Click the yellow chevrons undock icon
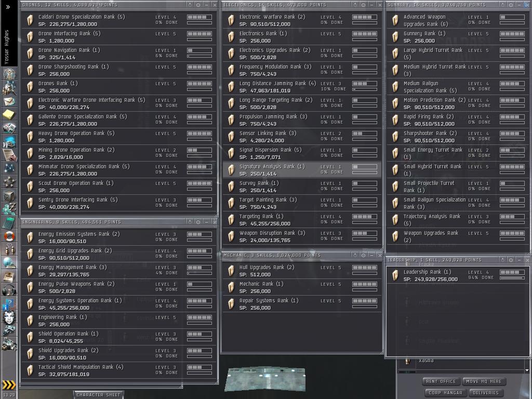The width and height of the screenshot is (532, 399). click(9, 384)
